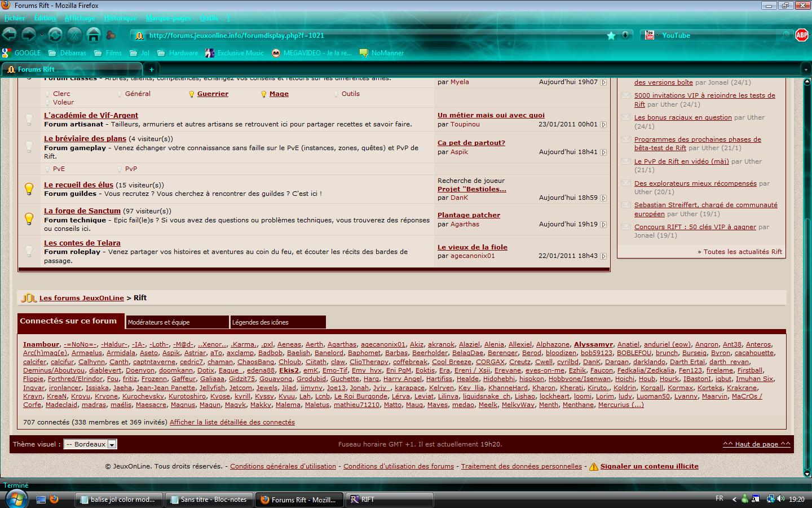Click the bulb icon beside L'académie de Vif-Argent
812x508 pixels.
(x=29, y=120)
